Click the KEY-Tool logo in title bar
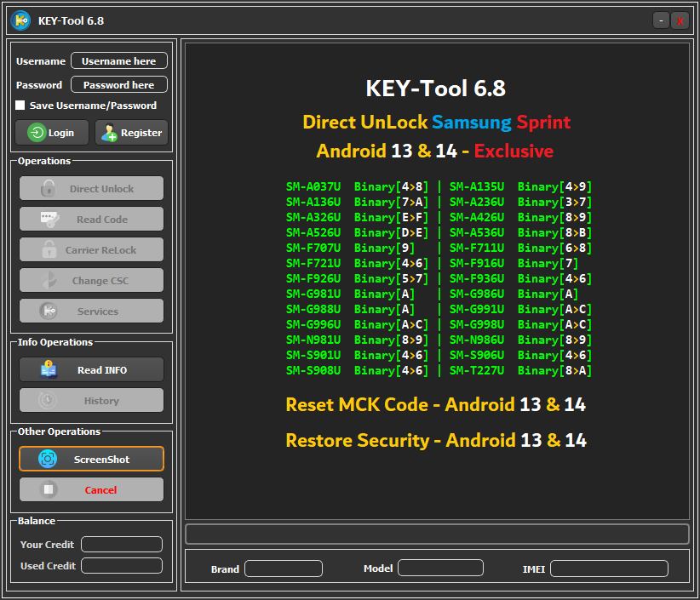 click(20, 20)
